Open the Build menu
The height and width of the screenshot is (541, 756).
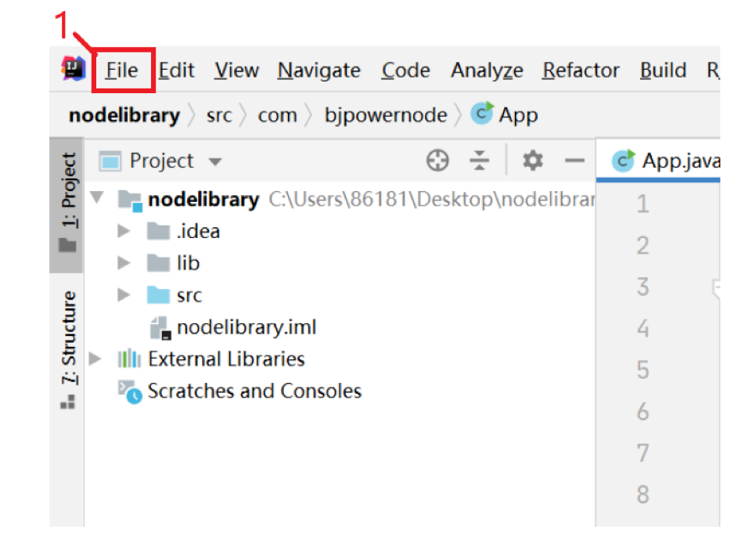663,70
